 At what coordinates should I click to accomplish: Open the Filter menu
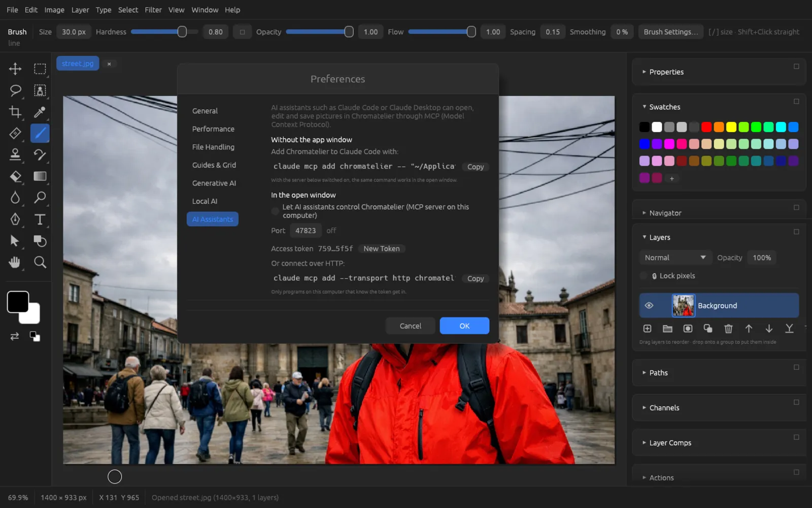(153, 10)
